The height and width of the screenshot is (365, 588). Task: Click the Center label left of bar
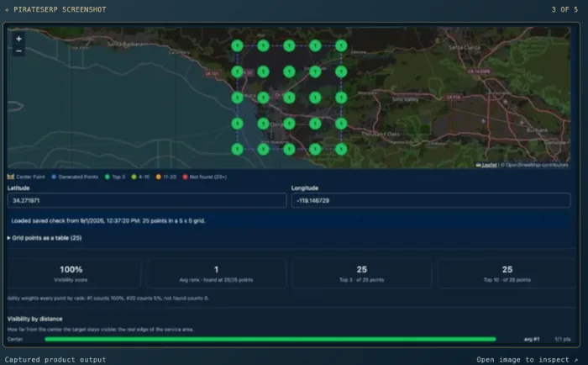pos(15,339)
